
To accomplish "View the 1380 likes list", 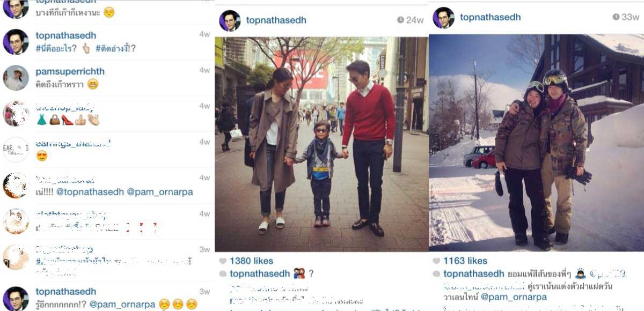I will click(x=251, y=261).
